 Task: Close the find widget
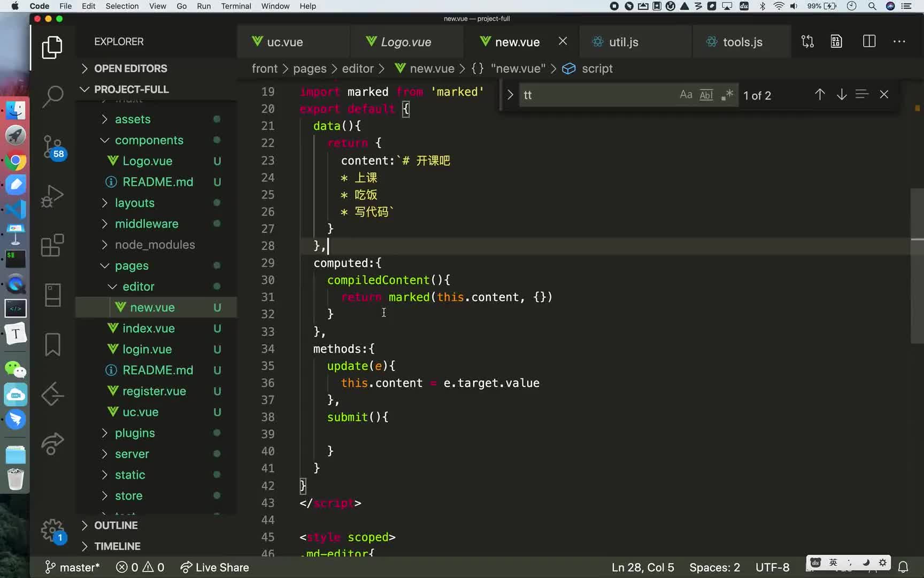click(884, 95)
